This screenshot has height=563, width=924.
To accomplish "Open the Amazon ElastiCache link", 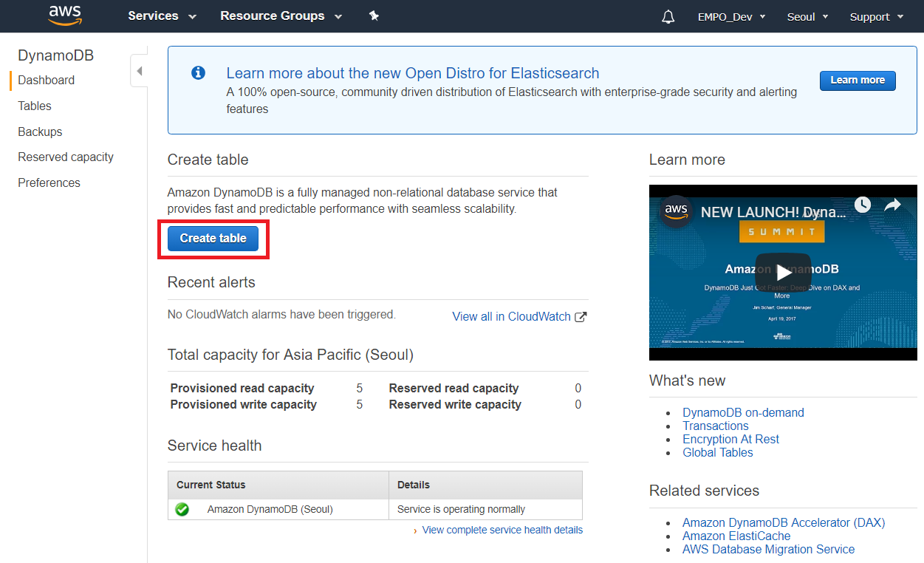I will click(736, 536).
